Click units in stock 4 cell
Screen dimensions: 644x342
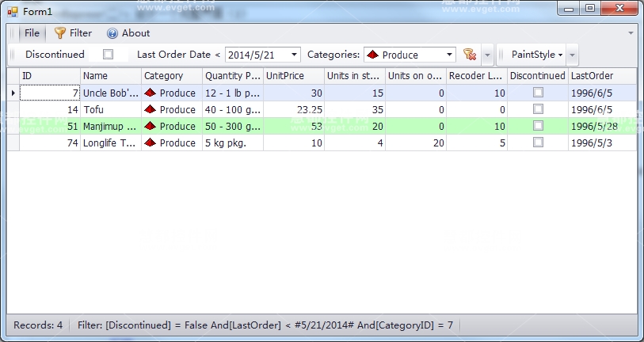(x=355, y=142)
